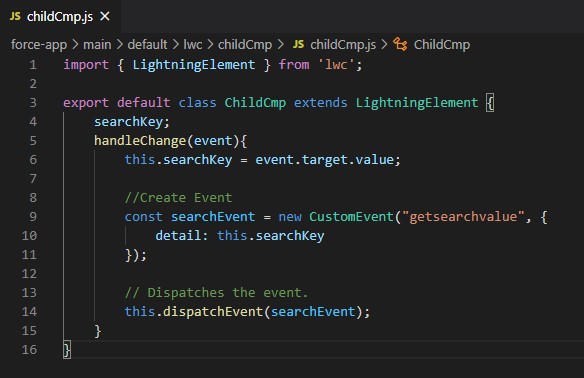This screenshot has width=584, height=378.
Task: Open the childCmp.js file breadcrumb
Action: click(x=343, y=45)
